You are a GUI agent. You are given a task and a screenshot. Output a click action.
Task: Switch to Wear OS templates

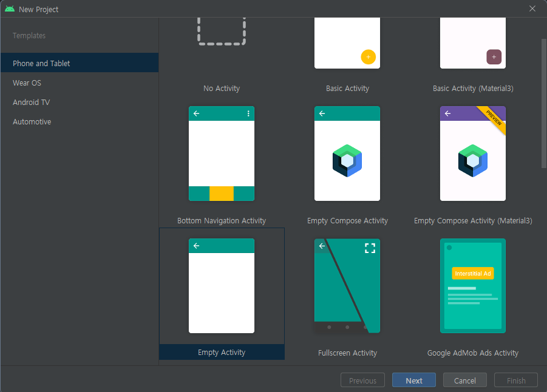pos(80,83)
